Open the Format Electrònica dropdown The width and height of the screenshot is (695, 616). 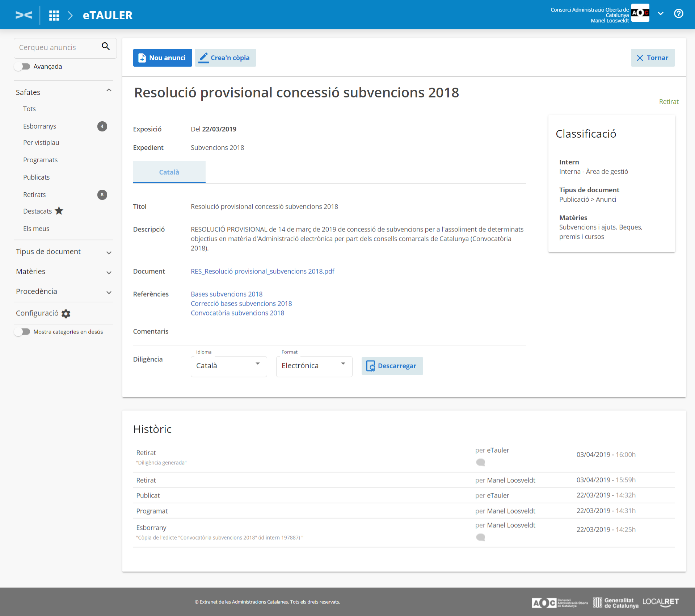point(314,366)
